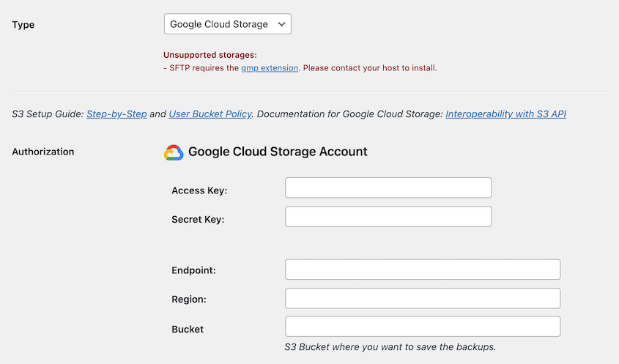Click the Bucket label
The image size is (619, 364).
188,330
